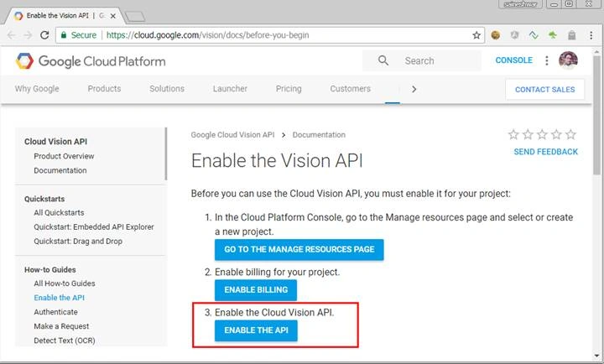Open the Chrome three-dot menu
Screen dimensions: 604x364
click(591, 35)
